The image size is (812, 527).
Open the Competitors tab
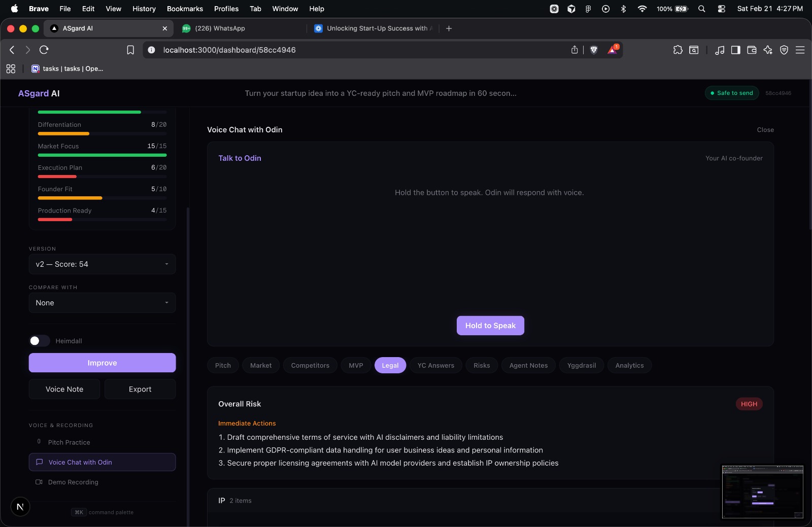tap(310, 365)
